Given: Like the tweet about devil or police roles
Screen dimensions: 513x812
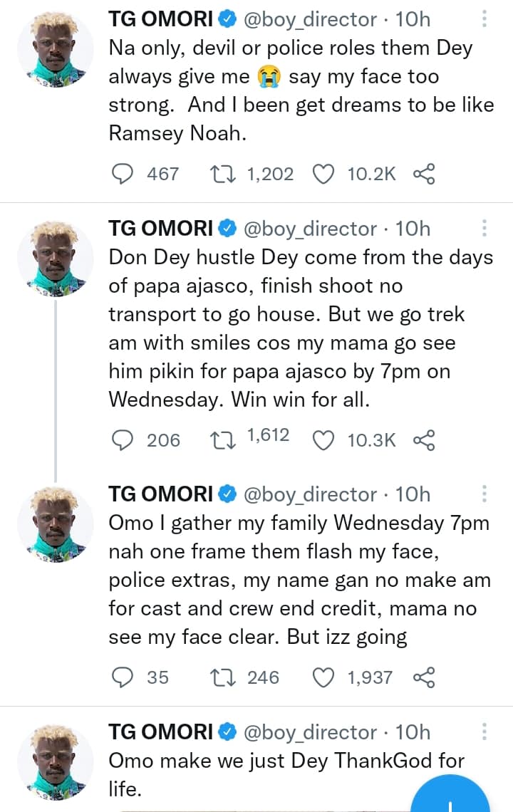Looking at the screenshot, I should [323, 174].
